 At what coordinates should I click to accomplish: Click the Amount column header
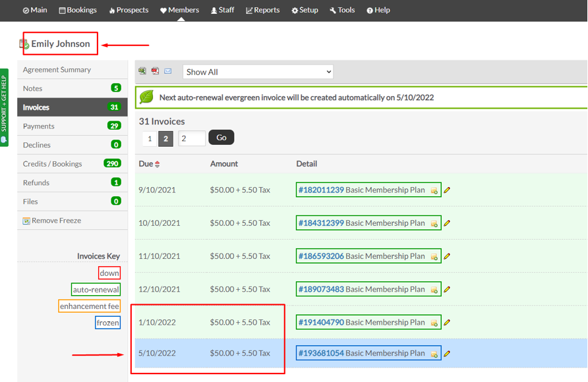224,163
